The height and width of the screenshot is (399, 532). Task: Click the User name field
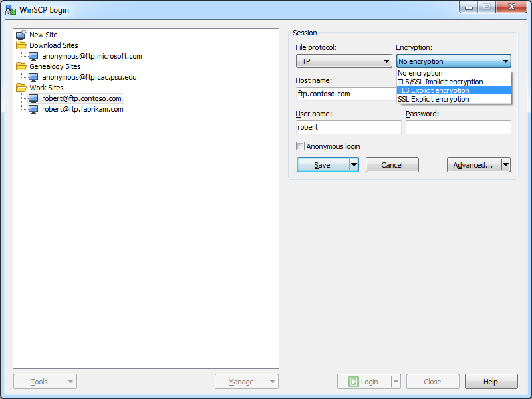[x=348, y=127]
